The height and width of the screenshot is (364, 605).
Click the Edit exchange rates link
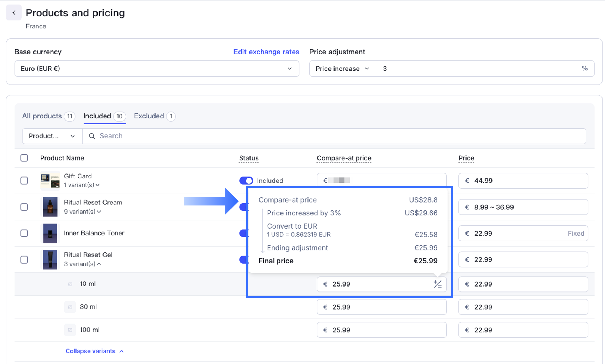(266, 52)
